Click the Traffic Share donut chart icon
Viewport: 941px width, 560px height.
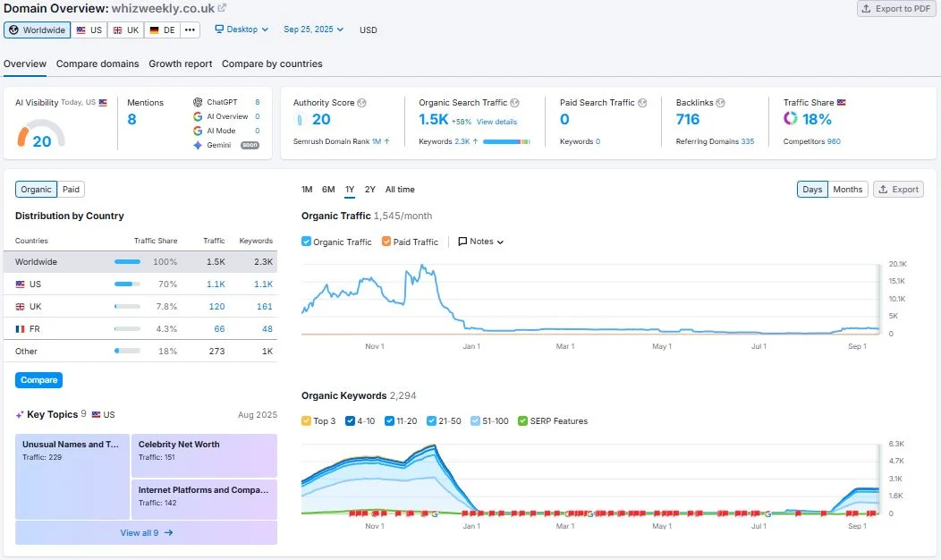click(791, 119)
